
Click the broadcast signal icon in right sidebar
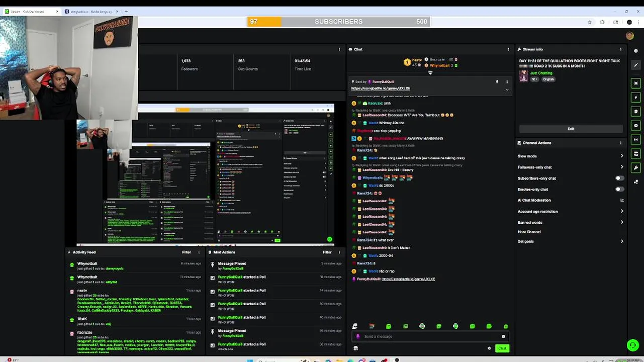(636, 139)
